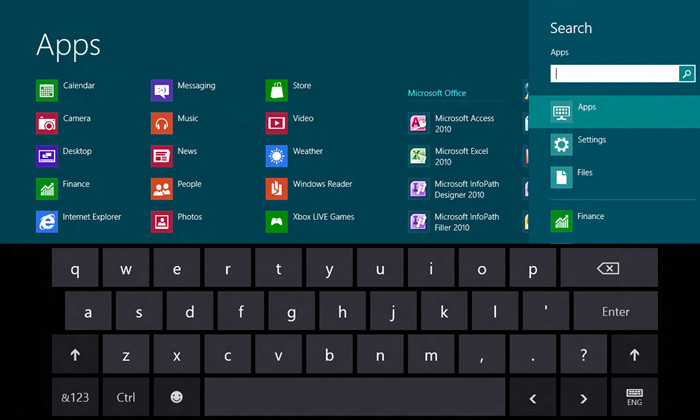Launch Microsoft Access 2010 icon

419,123
